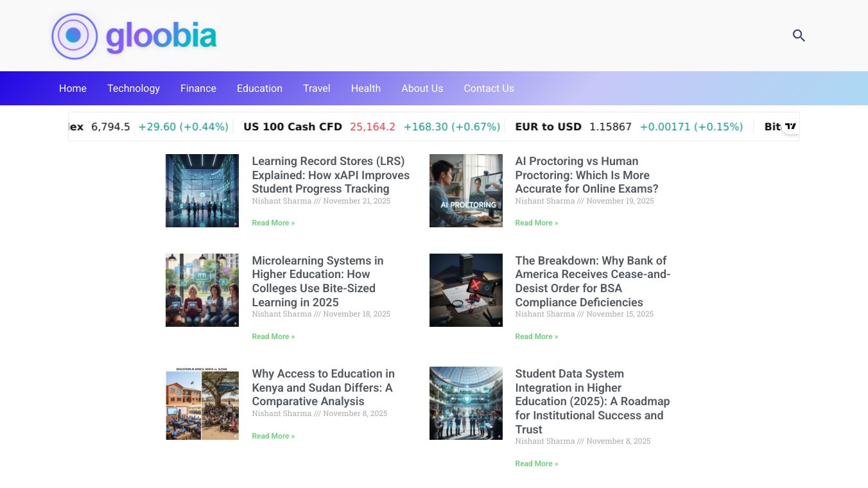Image resolution: width=868 pixels, height=488 pixels.
Task: Click the 1.15867 exchange rate value
Action: tap(611, 127)
